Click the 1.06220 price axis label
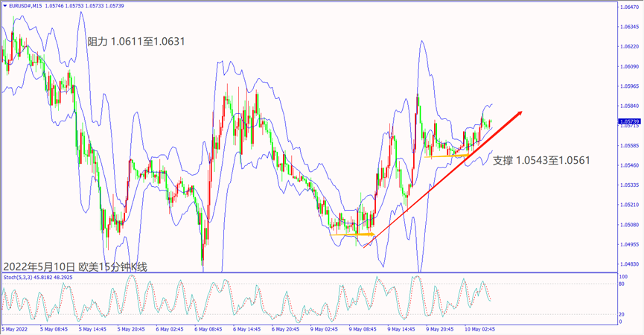The image size is (644, 335). pos(629,46)
